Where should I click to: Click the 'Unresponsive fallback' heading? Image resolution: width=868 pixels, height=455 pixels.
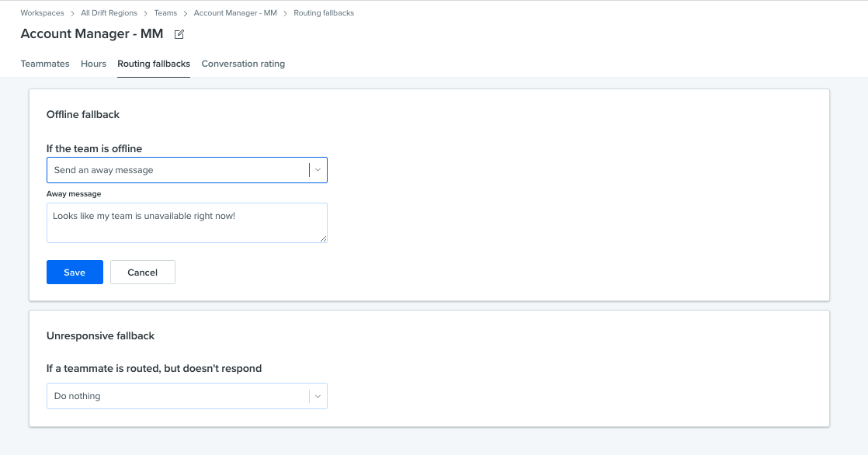click(100, 336)
